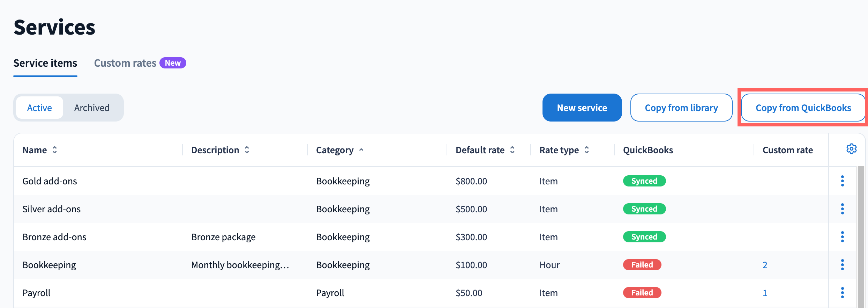Open the Bronze add-ons row actions menu

[842, 237]
